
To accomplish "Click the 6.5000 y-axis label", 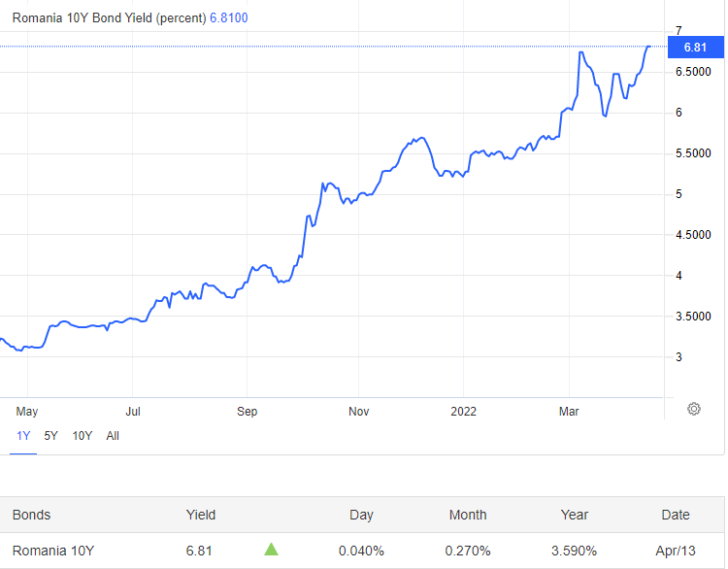I will [x=693, y=72].
